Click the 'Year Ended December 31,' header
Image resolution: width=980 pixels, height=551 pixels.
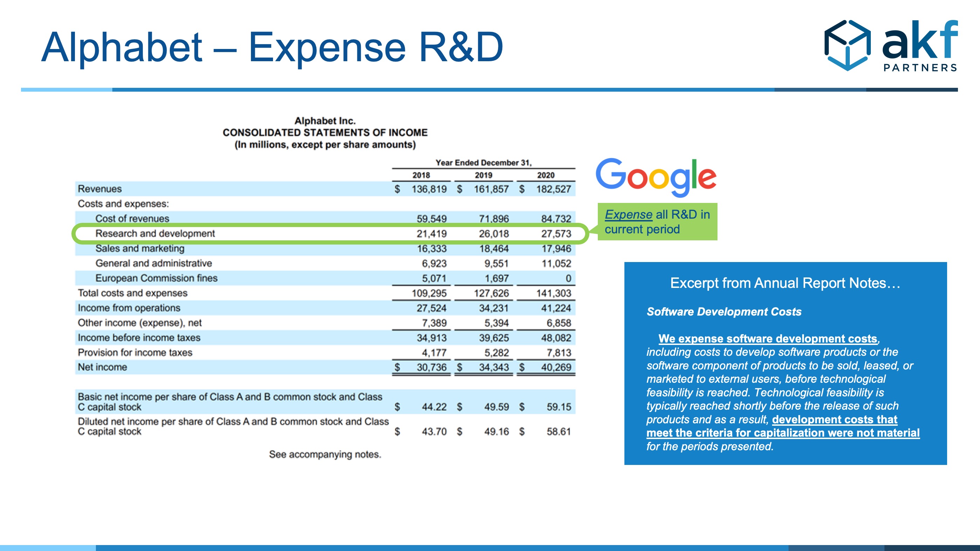[484, 162]
